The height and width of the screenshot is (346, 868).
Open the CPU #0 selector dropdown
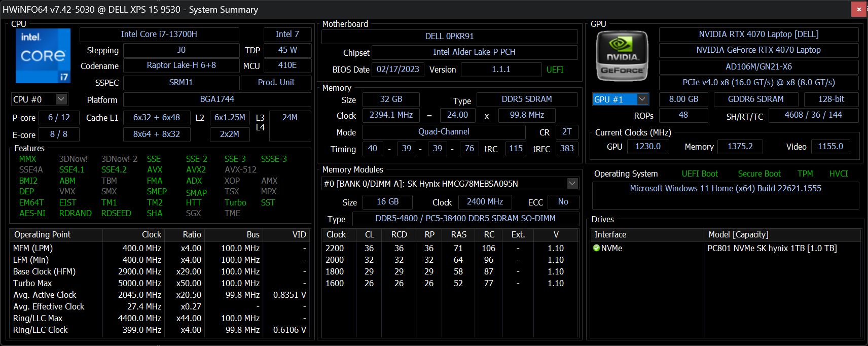61,99
